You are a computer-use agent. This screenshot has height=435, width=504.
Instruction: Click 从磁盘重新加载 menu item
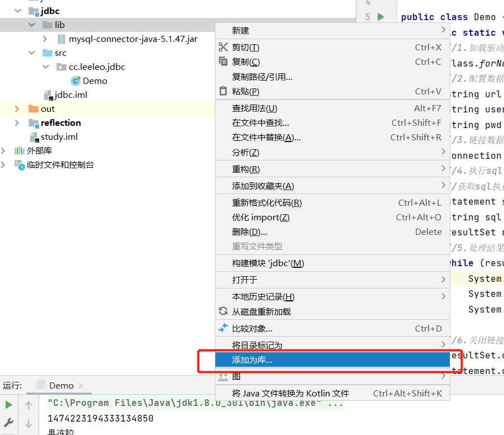(x=261, y=312)
